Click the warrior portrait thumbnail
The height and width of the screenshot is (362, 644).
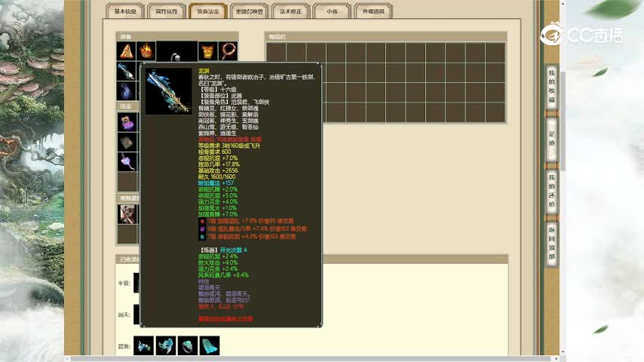pos(127,214)
